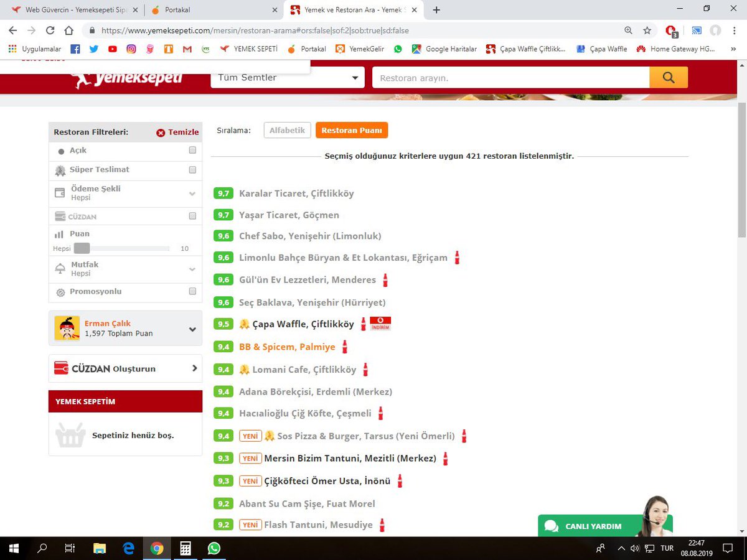The width and height of the screenshot is (747, 560).
Task: Expand Erman Çalık account panel chevron
Action: (x=192, y=329)
